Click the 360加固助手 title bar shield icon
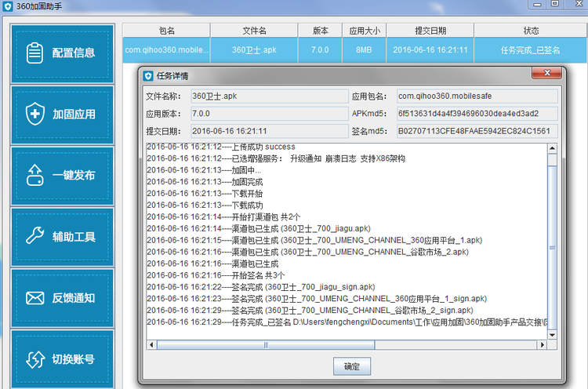The width and height of the screenshot is (588, 389). coord(8,6)
